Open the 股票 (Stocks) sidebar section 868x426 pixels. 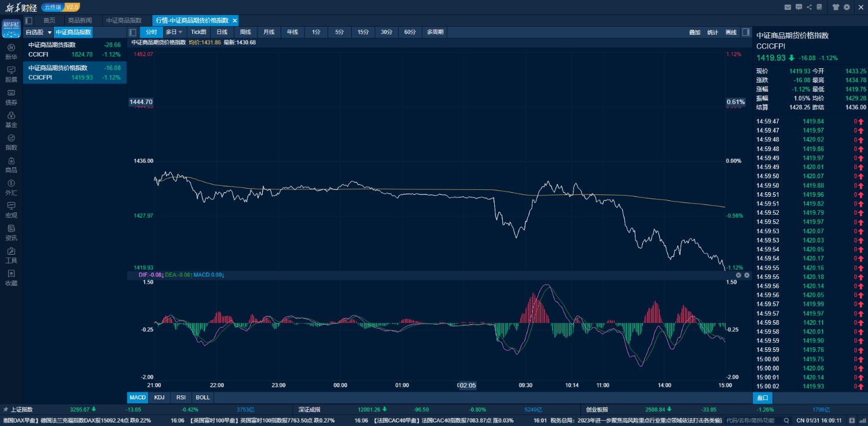(x=11, y=74)
